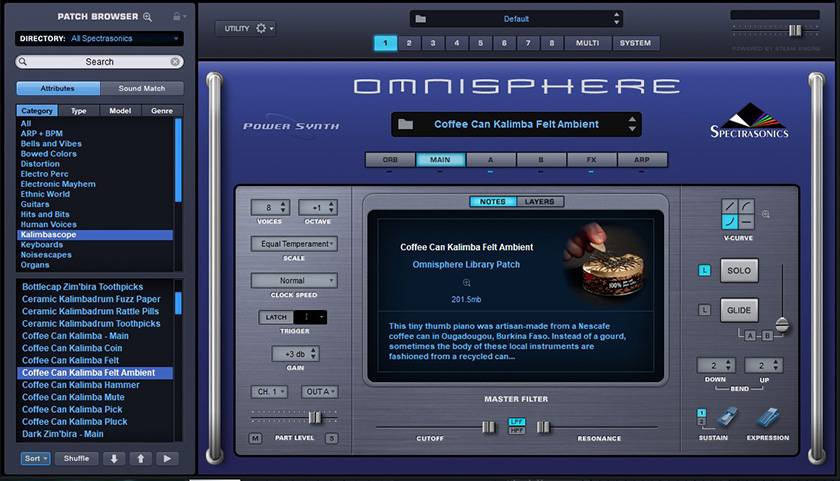This screenshot has width=840, height=481.
Task: Click the Master Filter Cutoff slider handle
Action: pyautogui.click(x=488, y=427)
